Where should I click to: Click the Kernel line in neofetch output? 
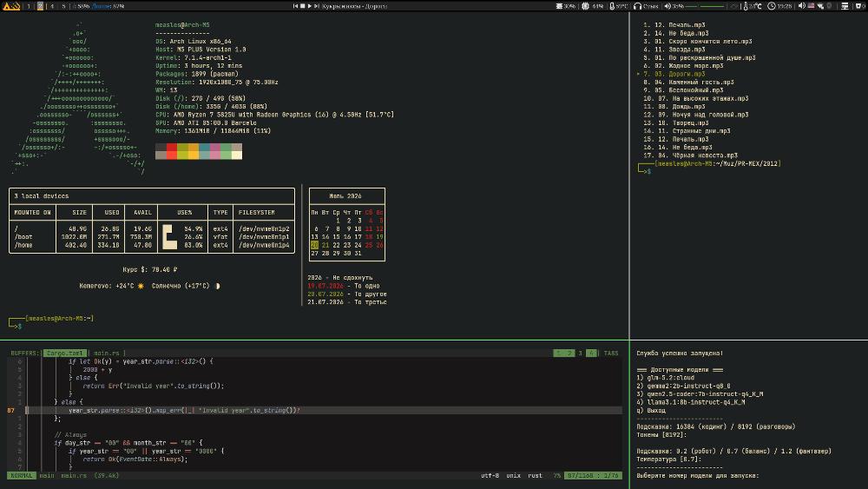click(x=194, y=57)
